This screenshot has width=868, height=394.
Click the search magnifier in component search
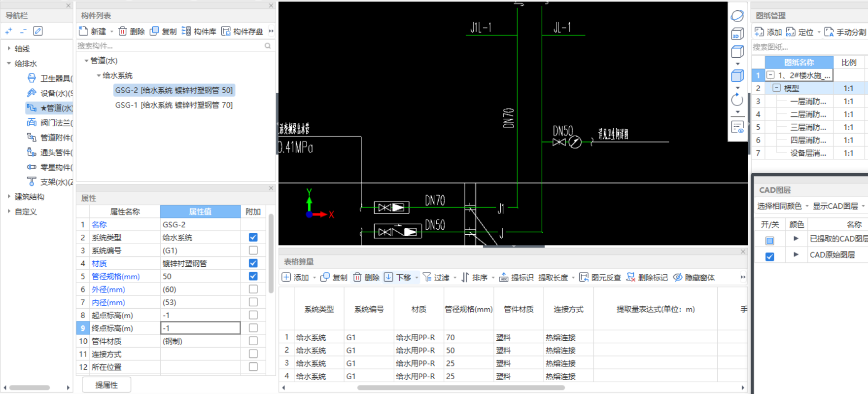tap(268, 46)
